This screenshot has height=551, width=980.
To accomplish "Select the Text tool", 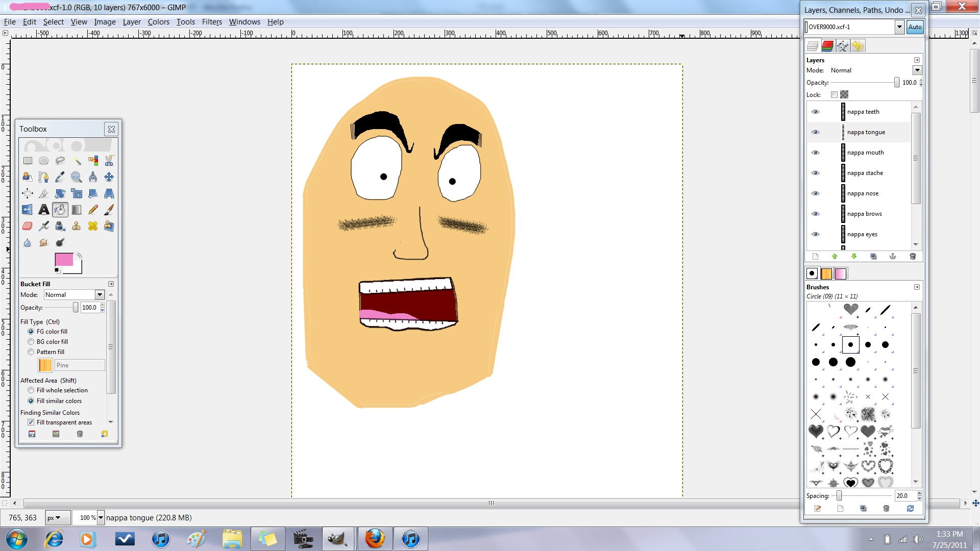I will [x=44, y=210].
